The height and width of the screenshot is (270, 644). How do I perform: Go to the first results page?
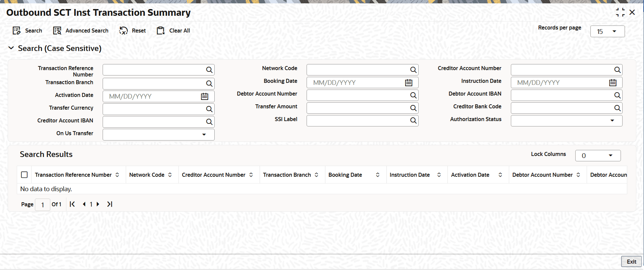[72, 204]
